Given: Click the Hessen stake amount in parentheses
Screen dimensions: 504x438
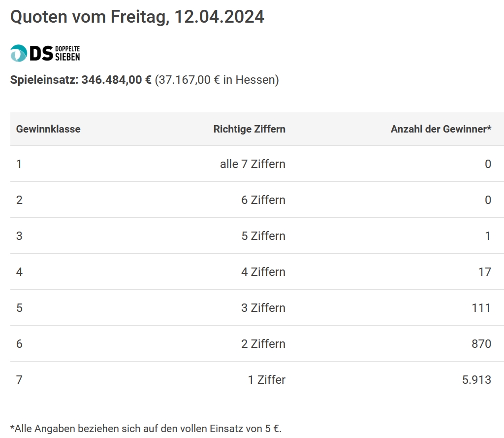Looking at the screenshot, I should click(217, 80).
